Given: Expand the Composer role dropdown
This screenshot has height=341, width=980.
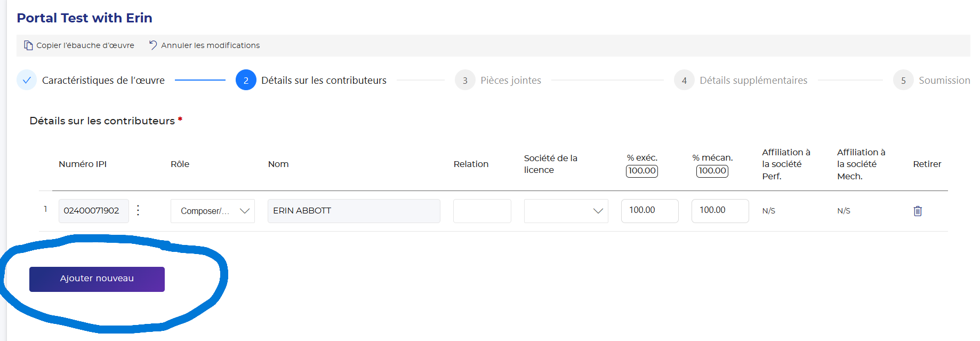Looking at the screenshot, I should tap(213, 211).
